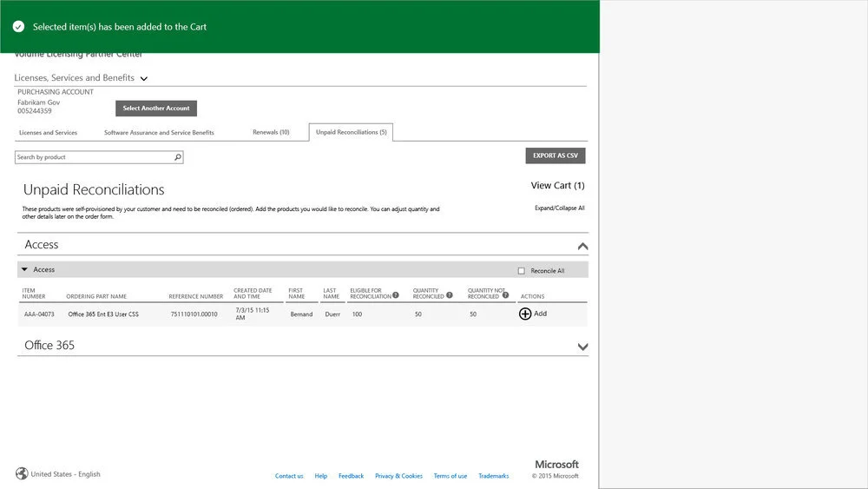This screenshot has height=489, width=868.
Task: Click the Ordering Part Name column header
Action: (96, 297)
